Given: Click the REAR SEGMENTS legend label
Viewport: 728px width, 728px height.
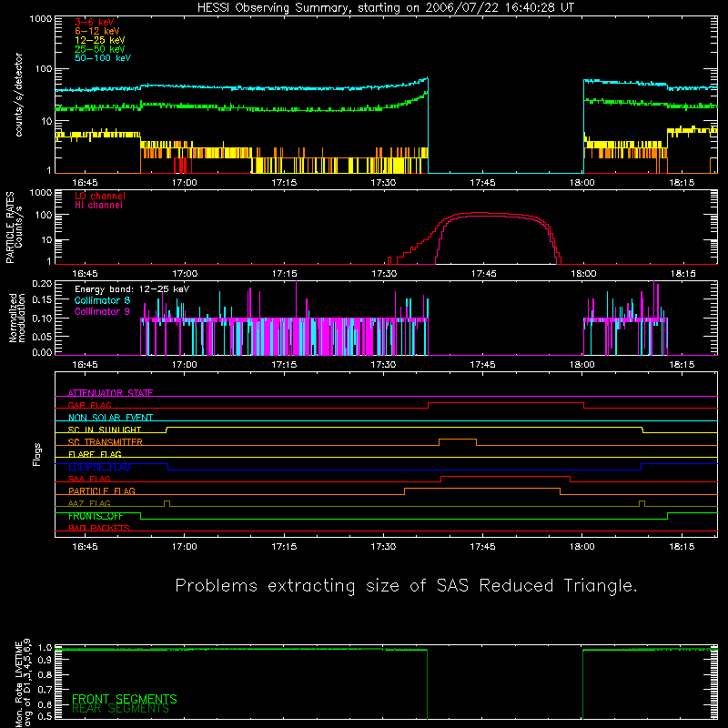Looking at the screenshot, I should [121, 709].
